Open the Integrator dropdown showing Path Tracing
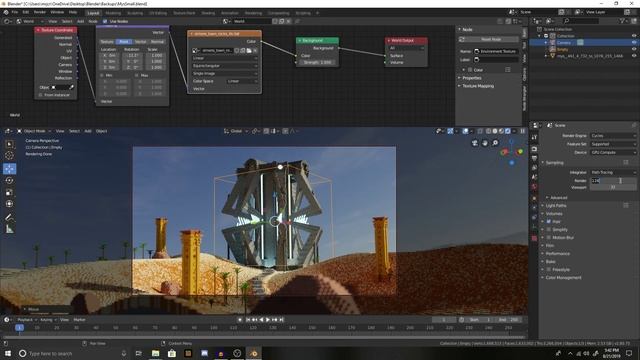Image resolution: width=640 pixels, height=360 pixels. click(x=613, y=172)
